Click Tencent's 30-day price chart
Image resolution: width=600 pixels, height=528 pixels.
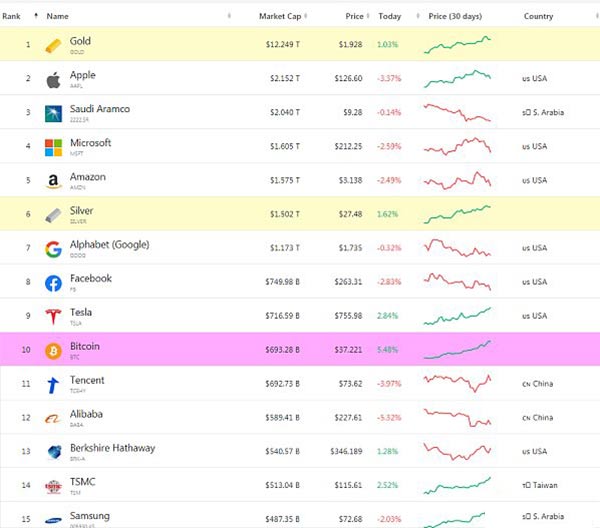(457, 383)
